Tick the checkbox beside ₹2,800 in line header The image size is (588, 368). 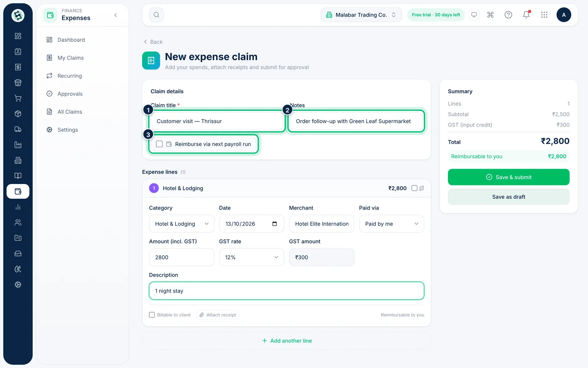(415, 188)
